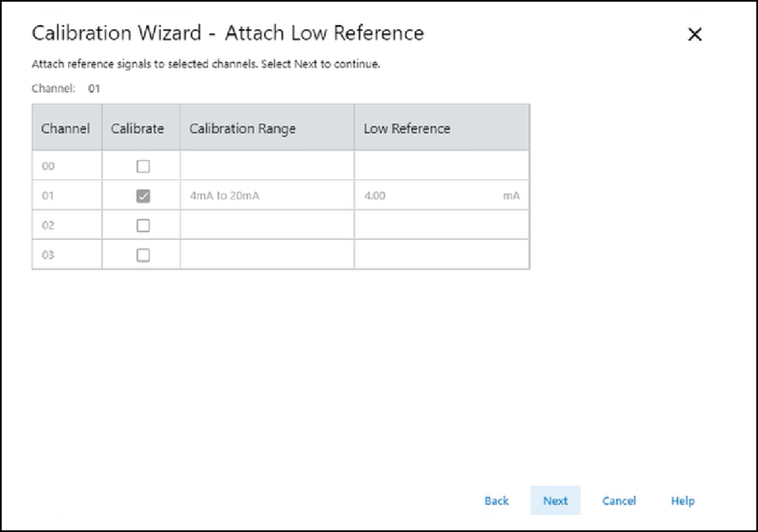Click the Channel column header
Image resolution: width=758 pixels, height=532 pixels.
click(65, 128)
